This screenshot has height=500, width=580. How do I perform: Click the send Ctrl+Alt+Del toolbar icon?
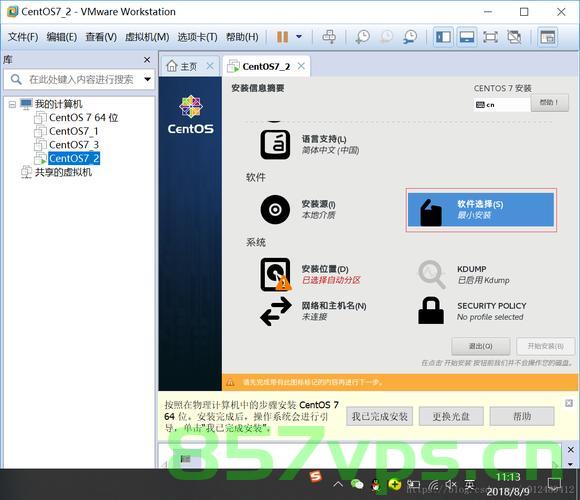point(329,37)
